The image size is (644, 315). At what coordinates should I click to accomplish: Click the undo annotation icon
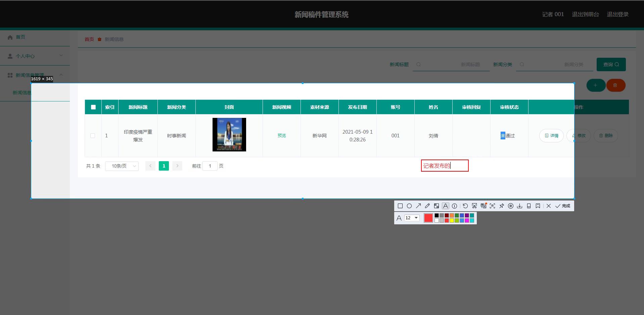465,206
